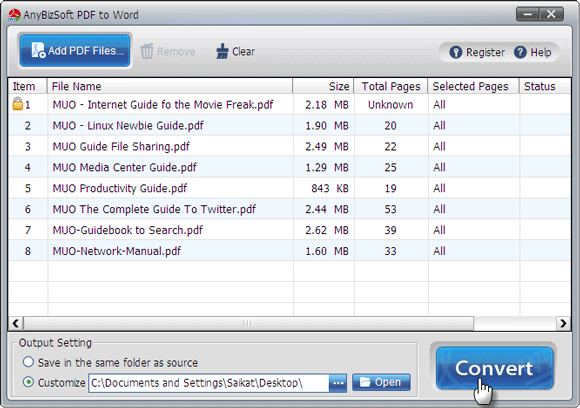
Task: Click Selected Pages 'All' for Productivity Guide row
Action: [439, 188]
